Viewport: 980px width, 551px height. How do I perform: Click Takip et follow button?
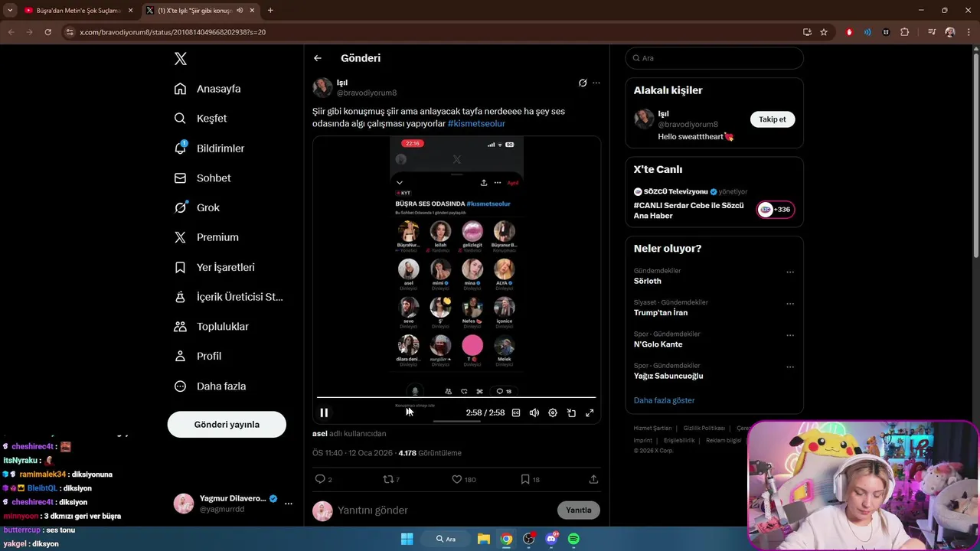[x=773, y=119]
